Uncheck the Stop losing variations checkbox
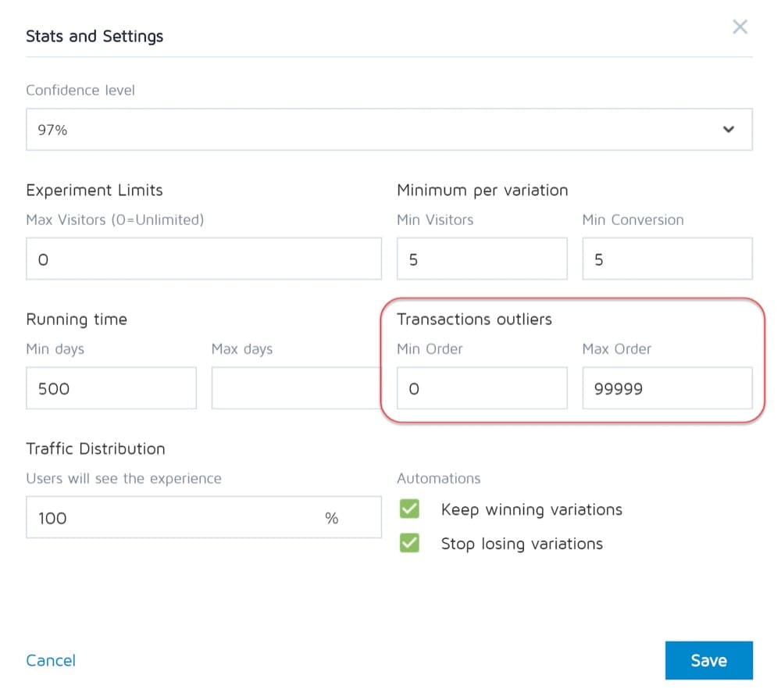 [x=409, y=543]
